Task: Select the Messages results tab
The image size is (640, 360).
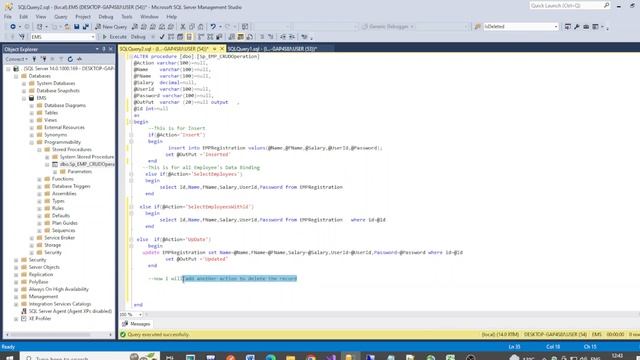Action: 137,324
